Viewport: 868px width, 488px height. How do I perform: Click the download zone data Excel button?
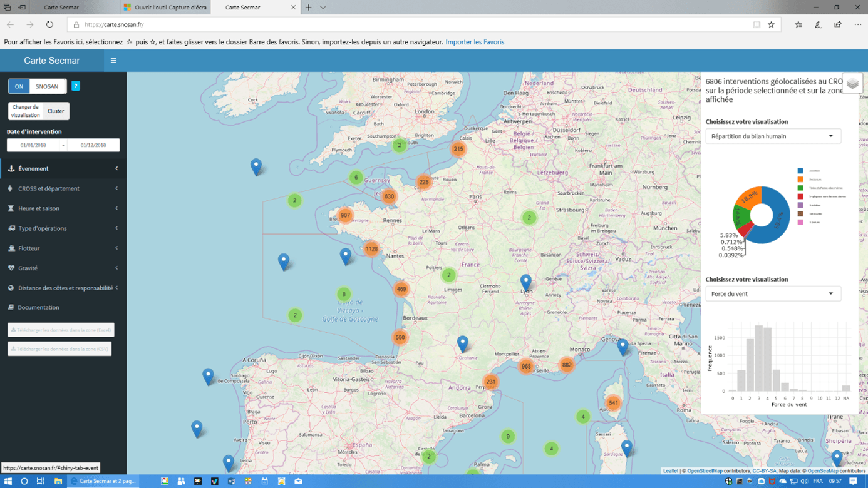(x=61, y=330)
